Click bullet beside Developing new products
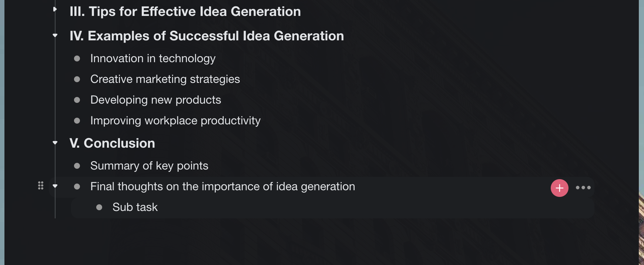The width and height of the screenshot is (644, 265). pyautogui.click(x=77, y=100)
